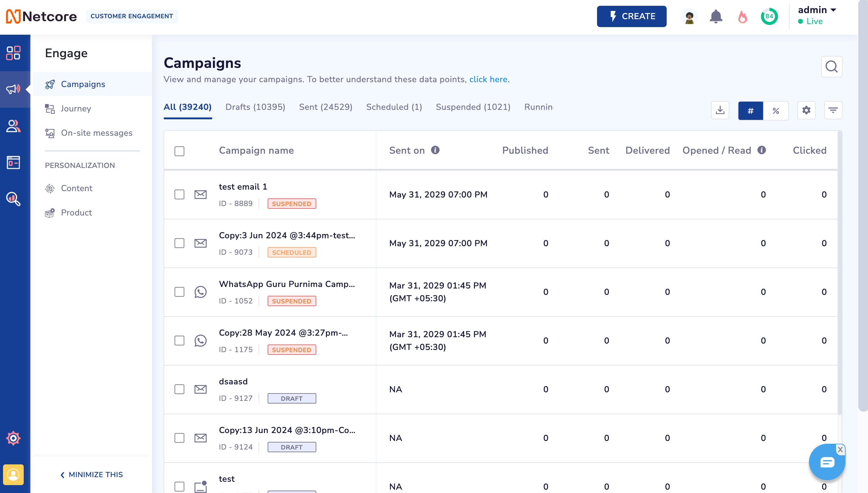Open the Scheduled (1) tab

coord(394,107)
